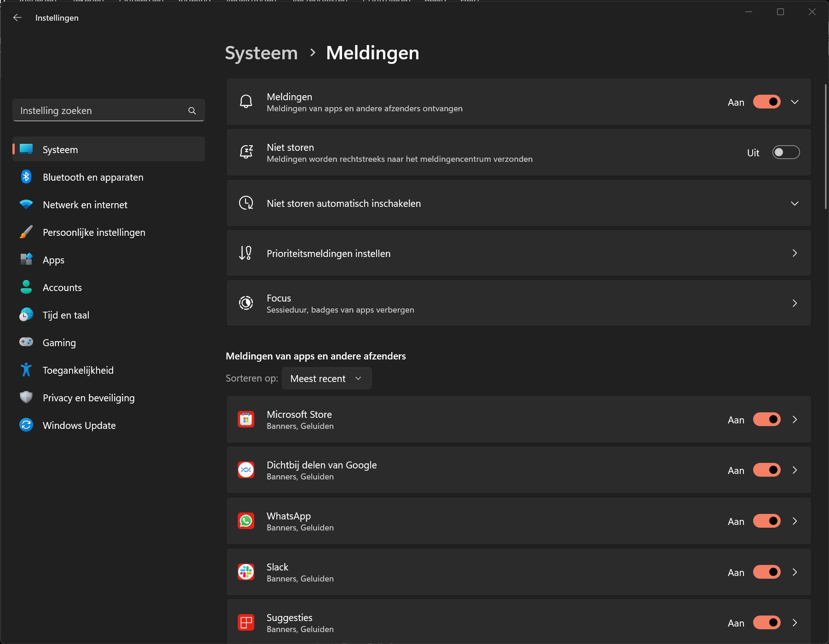Viewport: 829px width, 644px height.
Task: Click the Apps sidebar icon
Action: click(x=26, y=259)
